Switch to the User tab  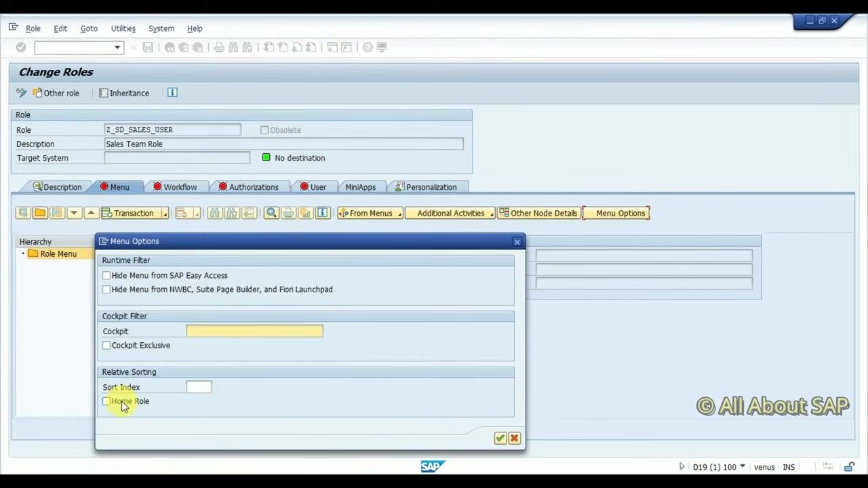coord(313,187)
